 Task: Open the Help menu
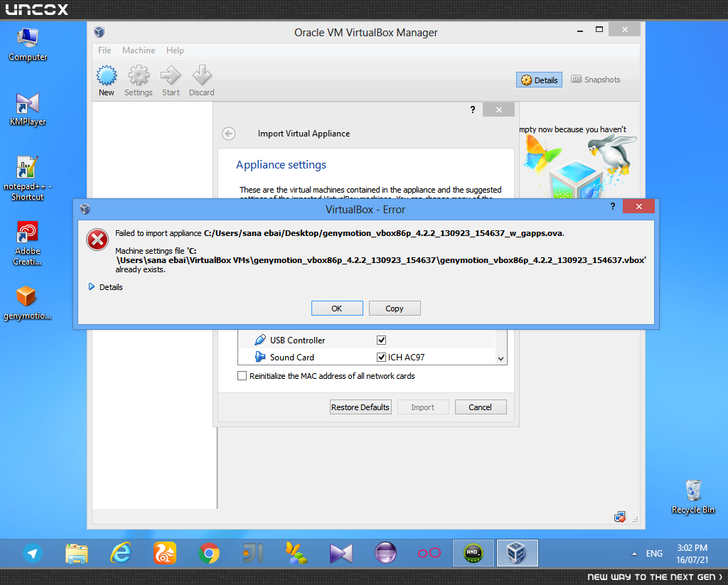[175, 50]
